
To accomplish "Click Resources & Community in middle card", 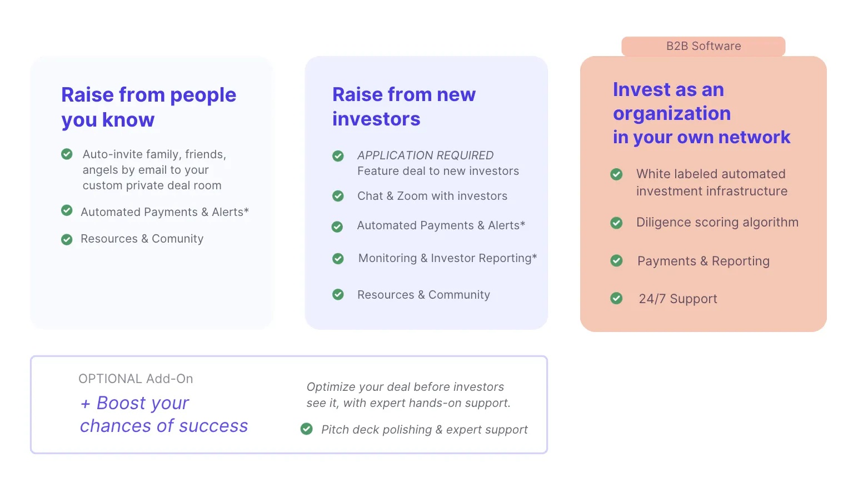I will pos(423,295).
